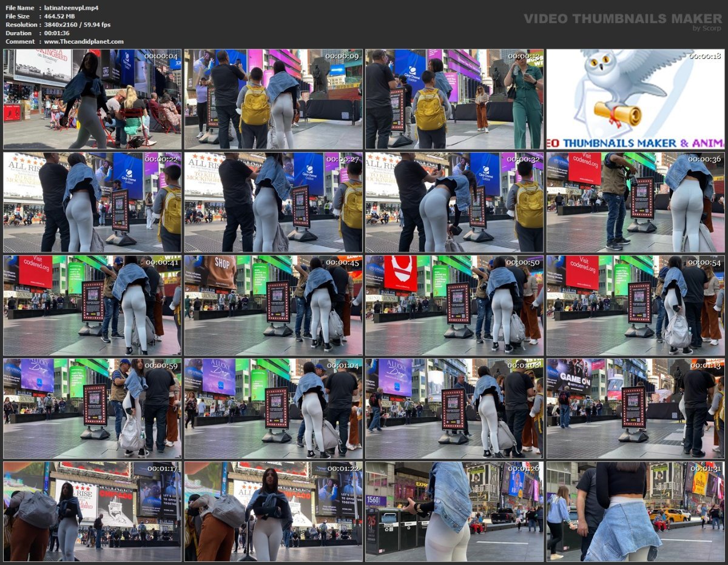Select the frame showing 00:01:13

636,409
